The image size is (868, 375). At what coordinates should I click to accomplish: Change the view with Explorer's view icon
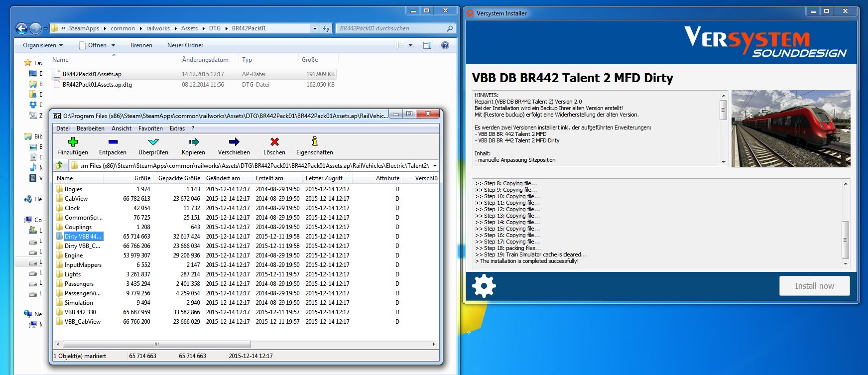[400, 45]
